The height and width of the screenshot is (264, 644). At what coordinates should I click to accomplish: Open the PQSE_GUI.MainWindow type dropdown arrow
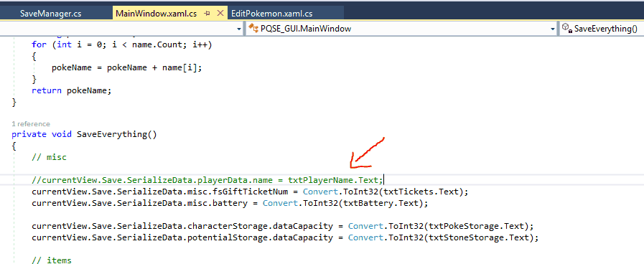pos(552,29)
